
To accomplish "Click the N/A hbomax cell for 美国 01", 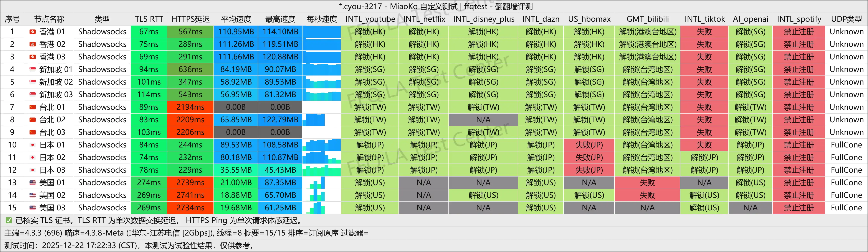I will (x=589, y=182).
